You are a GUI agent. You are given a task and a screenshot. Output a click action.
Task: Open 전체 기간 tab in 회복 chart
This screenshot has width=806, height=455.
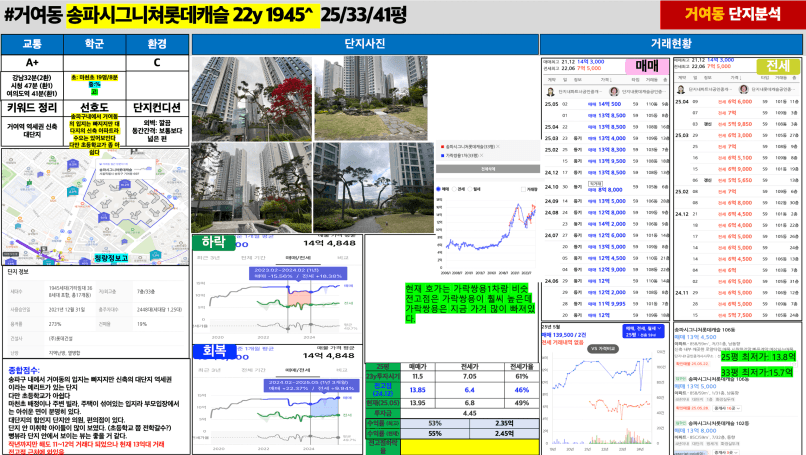coord(253,370)
